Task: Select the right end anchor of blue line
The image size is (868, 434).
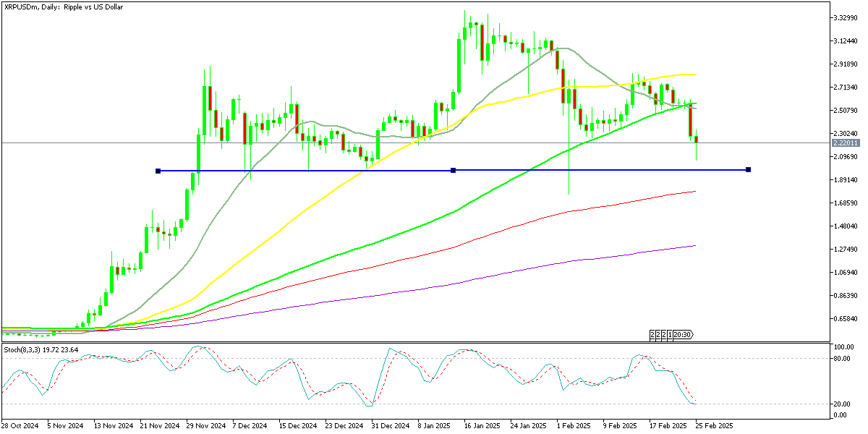Action: tap(748, 169)
